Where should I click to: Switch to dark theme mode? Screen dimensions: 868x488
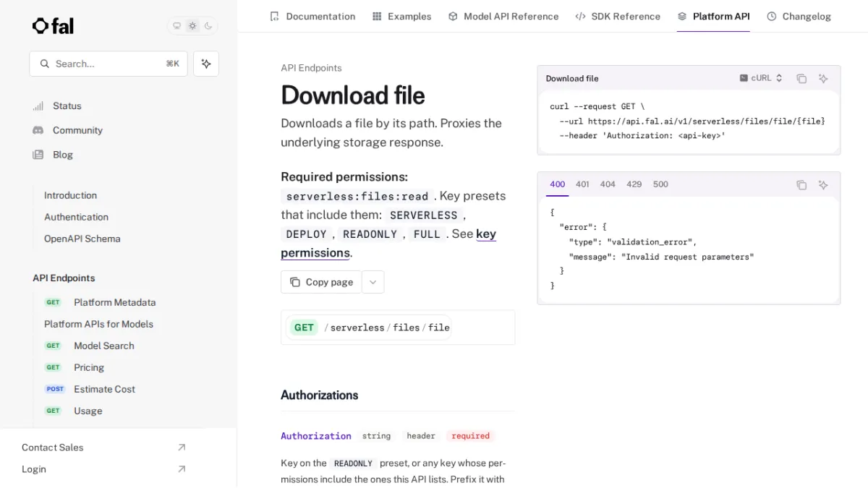[x=208, y=26]
